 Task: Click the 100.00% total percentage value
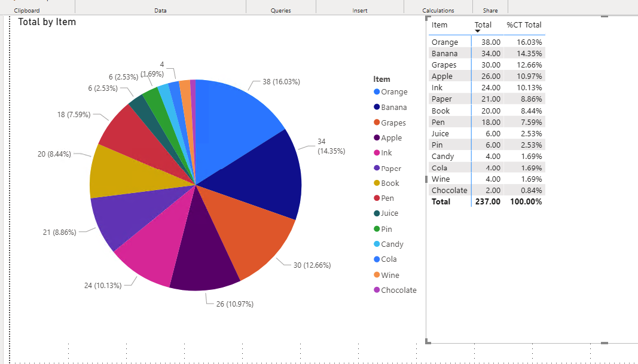526,202
